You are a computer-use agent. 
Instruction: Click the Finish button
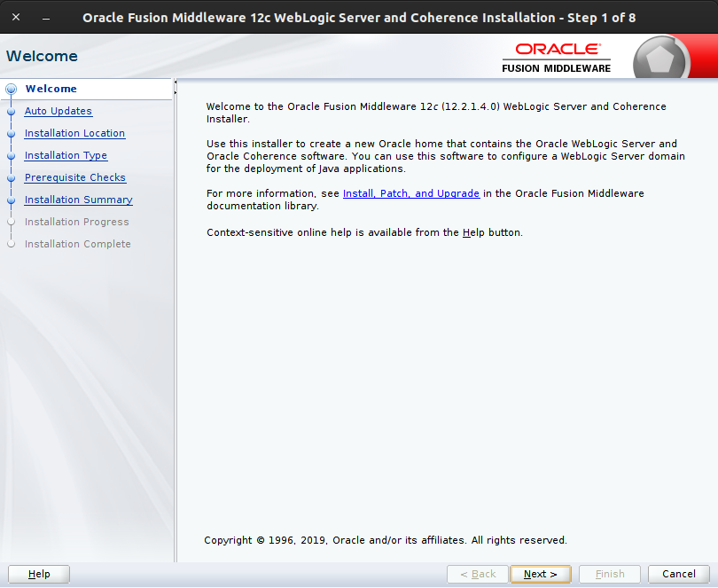610,574
